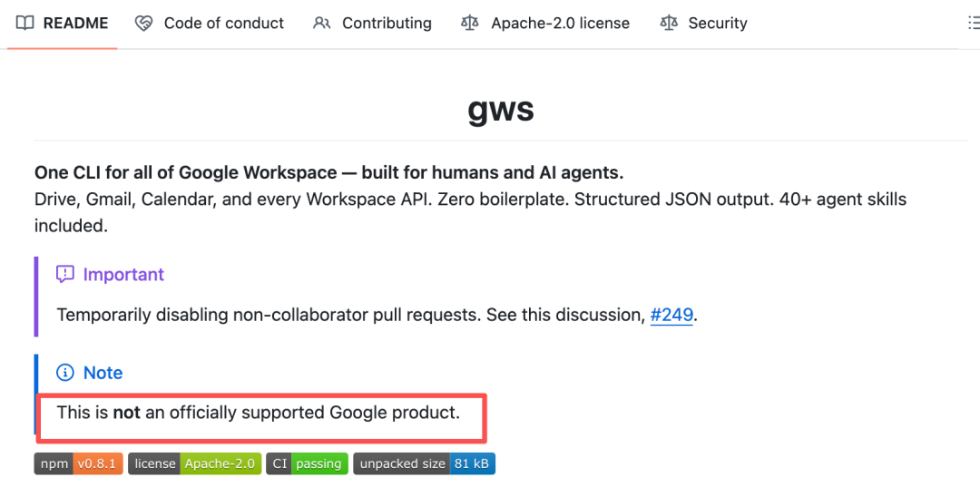
Task: Click the 'not an officially supported' note text
Action: pyautogui.click(x=258, y=413)
